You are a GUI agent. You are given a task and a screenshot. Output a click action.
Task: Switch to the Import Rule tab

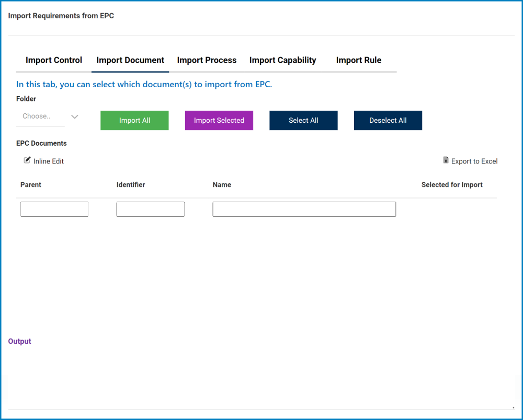359,60
